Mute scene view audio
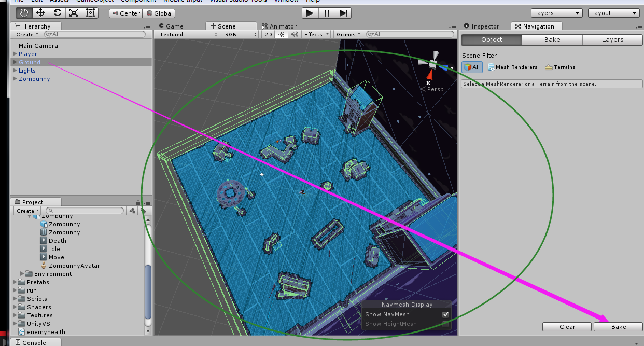The height and width of the screenshot is (346, 644). 295,34
